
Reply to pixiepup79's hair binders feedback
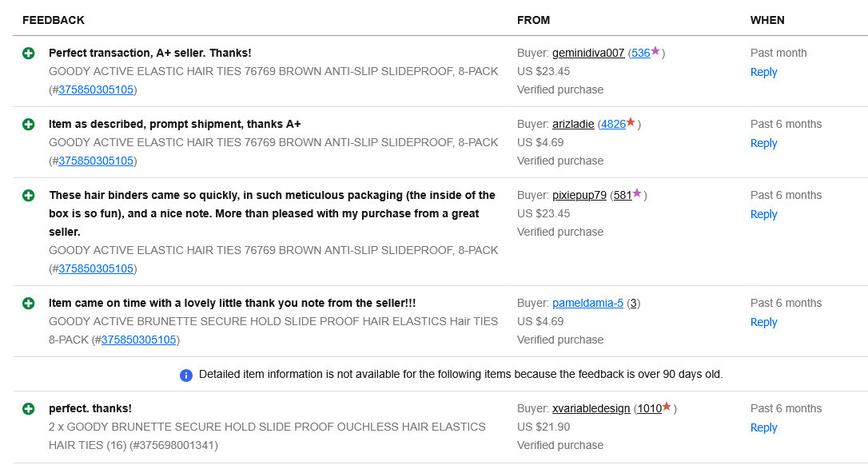[763, 215]
